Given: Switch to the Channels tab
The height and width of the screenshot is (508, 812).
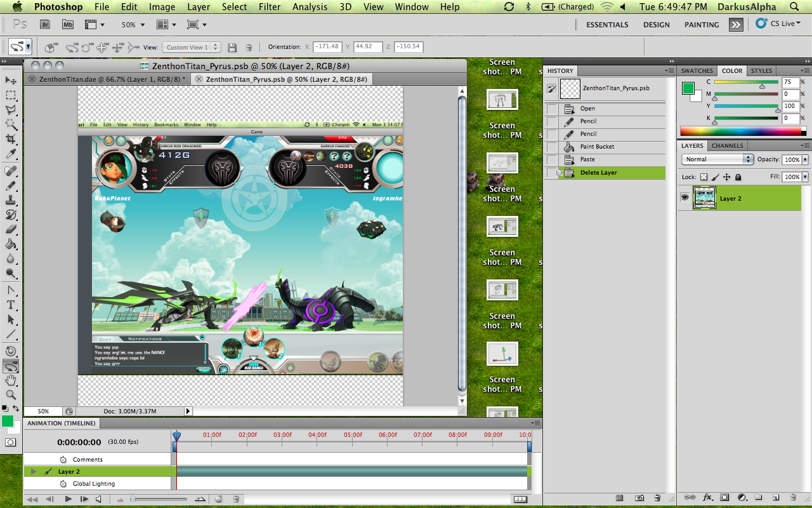Looking at the screenshot, I should [x=727, y=146].
